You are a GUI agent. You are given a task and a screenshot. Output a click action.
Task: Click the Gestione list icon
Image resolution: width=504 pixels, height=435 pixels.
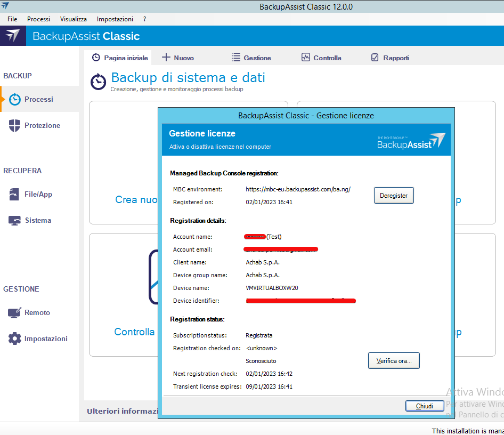click(235, 58)
